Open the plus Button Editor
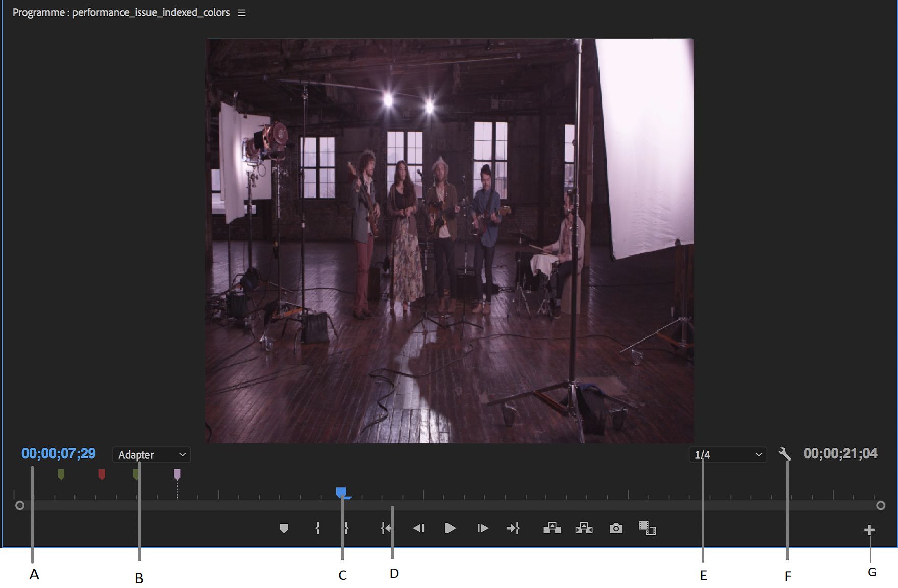 click(x=869, y=530)
